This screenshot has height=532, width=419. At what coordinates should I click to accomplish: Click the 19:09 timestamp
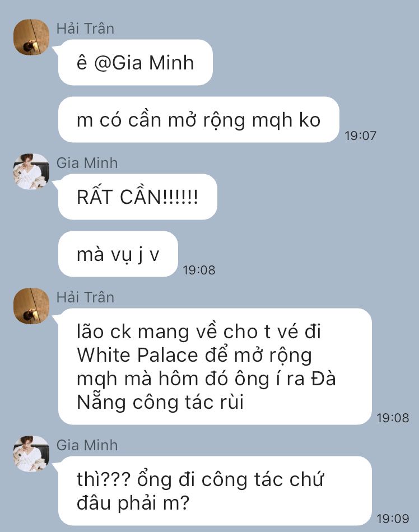[x=393, y=519]
